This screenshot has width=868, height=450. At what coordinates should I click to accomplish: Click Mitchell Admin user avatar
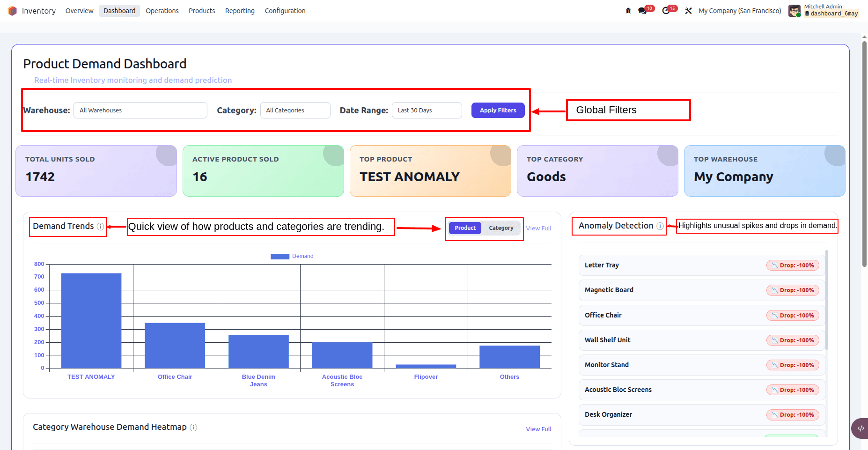coord(794,11)
